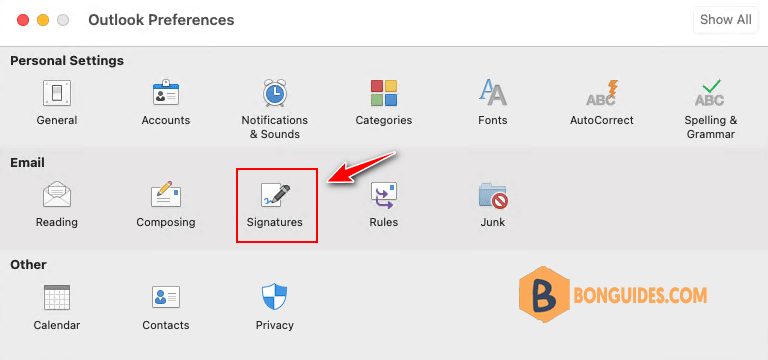Viewport: 768px width, 360px height.
Task: Click the Show All button
Action: [725, 20]
